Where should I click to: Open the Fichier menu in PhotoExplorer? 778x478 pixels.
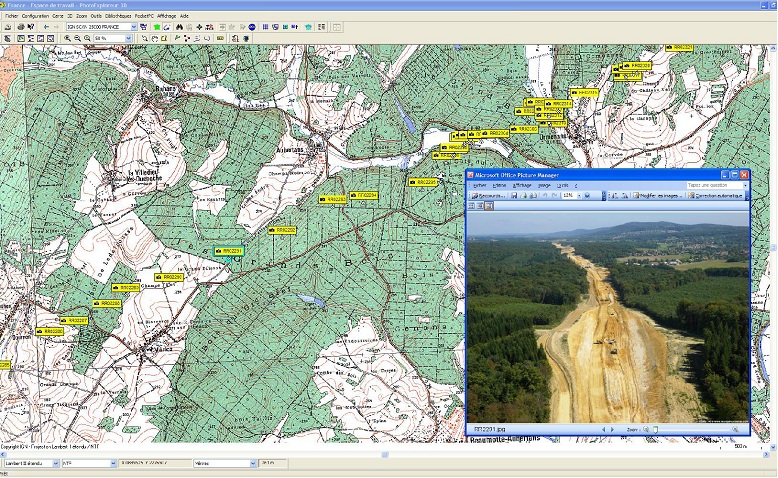click(x=11, y=16)
